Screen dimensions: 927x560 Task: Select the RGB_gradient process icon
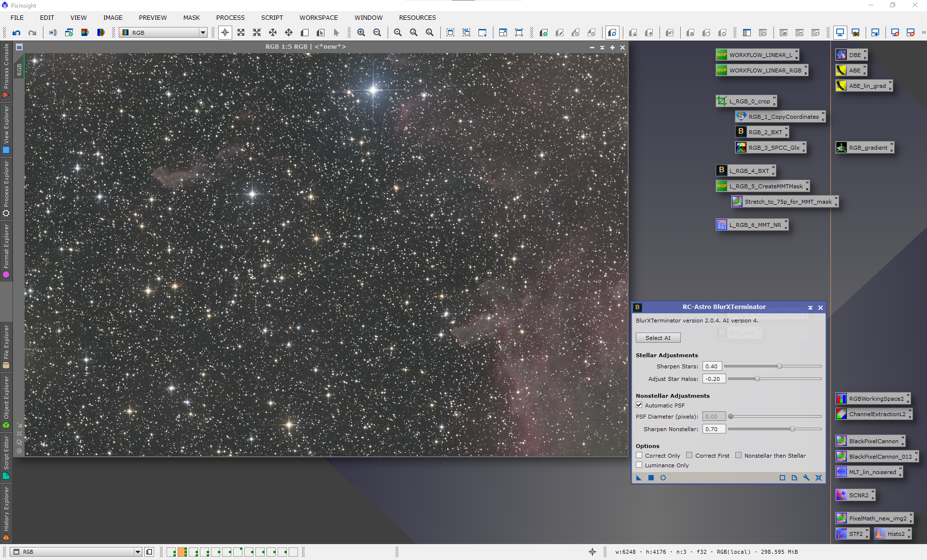click(x=864, y=148)
